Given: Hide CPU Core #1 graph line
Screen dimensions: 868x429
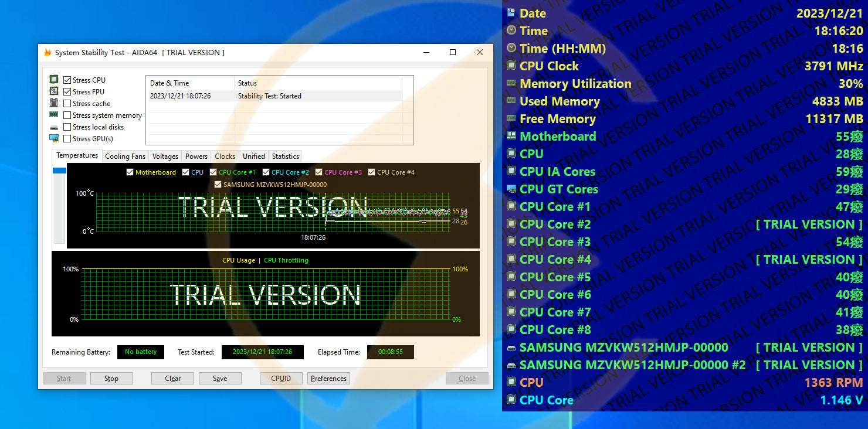Looking at the screenshot, I should click(213, 172).
